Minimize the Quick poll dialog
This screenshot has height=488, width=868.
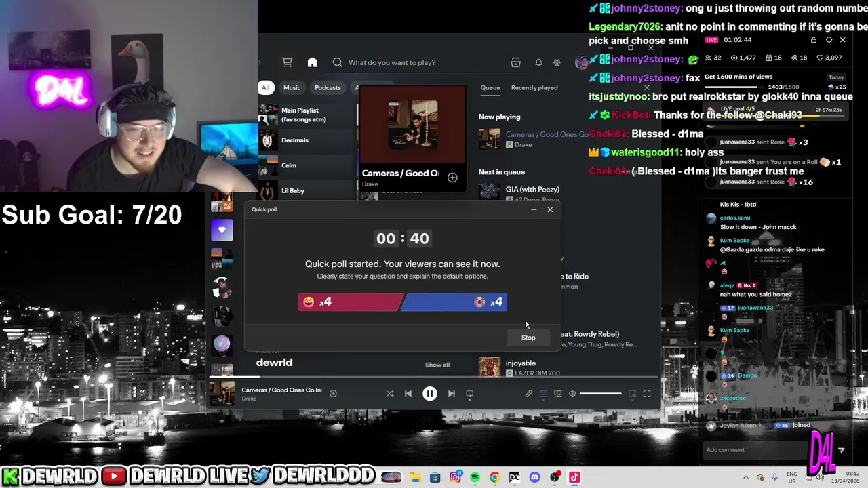(534, 209)
